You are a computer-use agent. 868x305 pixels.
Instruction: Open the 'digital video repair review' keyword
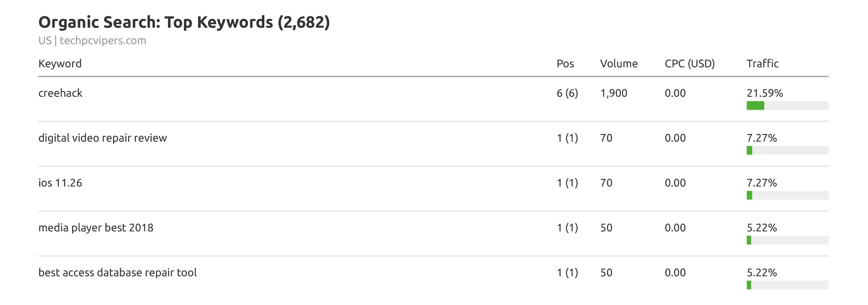pos(103,138)
